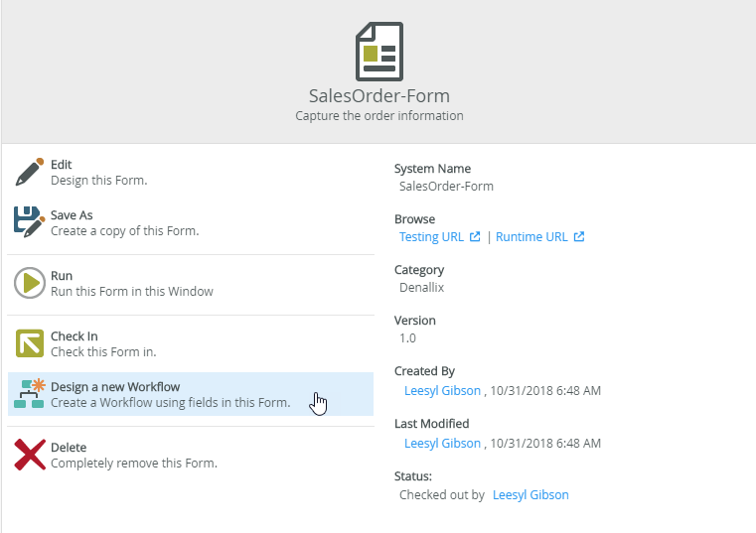Viewport: 756px width, 533px height.
Task: Click the Testing URL external link icon
Action: 475,237
